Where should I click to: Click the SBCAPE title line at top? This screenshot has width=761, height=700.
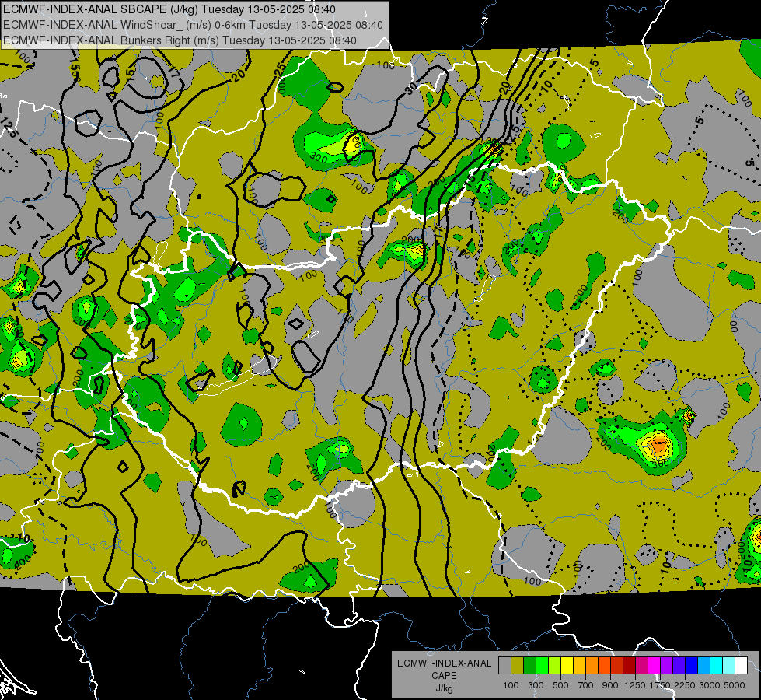169,9
